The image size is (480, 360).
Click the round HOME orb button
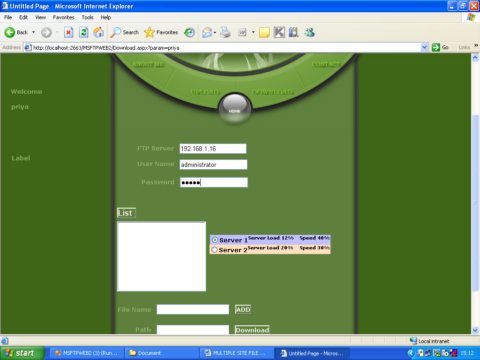coord(235,109)
